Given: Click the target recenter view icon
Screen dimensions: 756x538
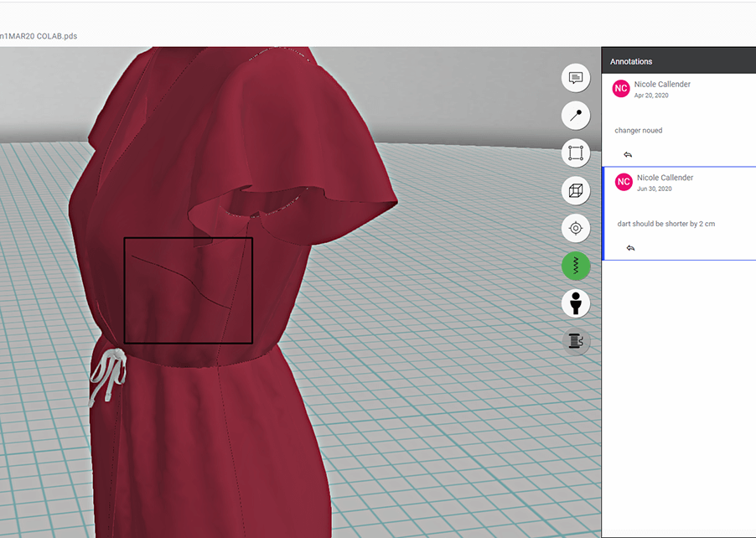Looking at the screenshot, I should (x=576, y=228).
